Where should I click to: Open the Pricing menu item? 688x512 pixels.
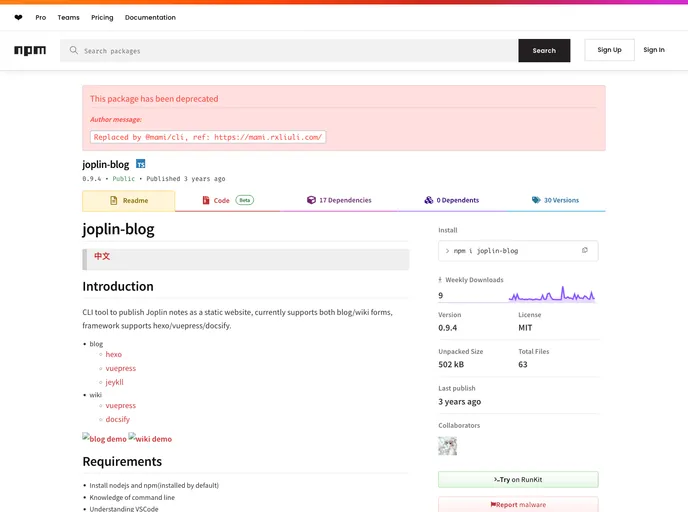tap(102, 18)
